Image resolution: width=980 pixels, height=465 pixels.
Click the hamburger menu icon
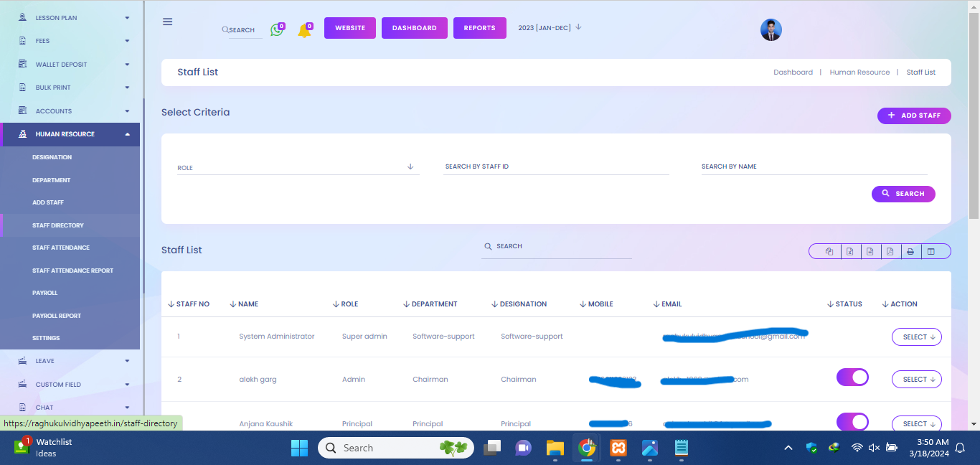167,22
